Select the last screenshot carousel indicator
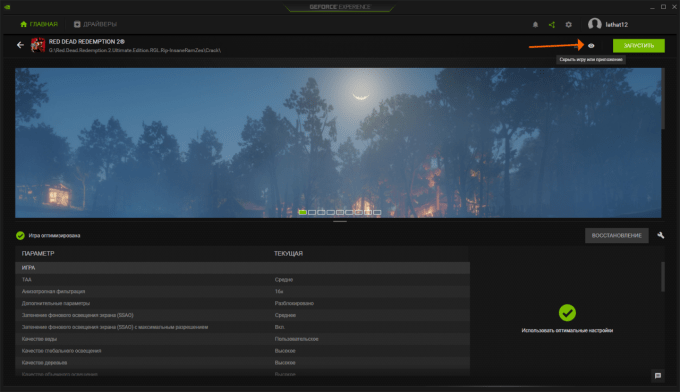 [x=377, y=212]
